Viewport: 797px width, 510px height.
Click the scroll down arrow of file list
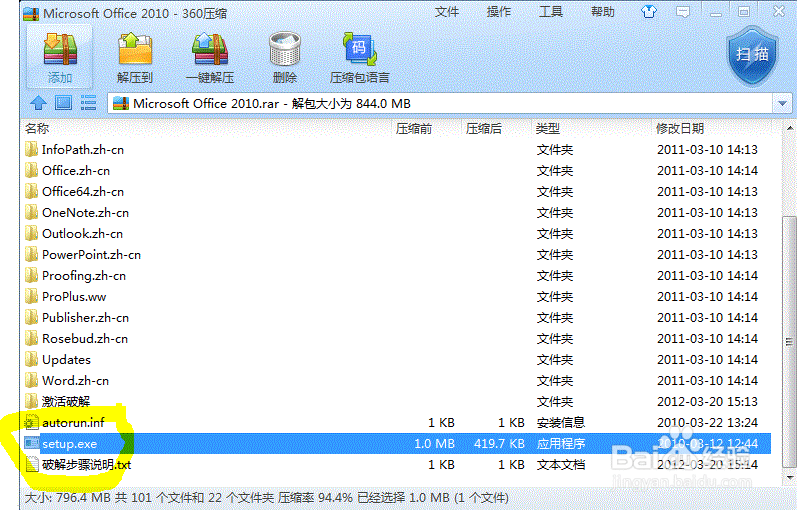[789, 478]
